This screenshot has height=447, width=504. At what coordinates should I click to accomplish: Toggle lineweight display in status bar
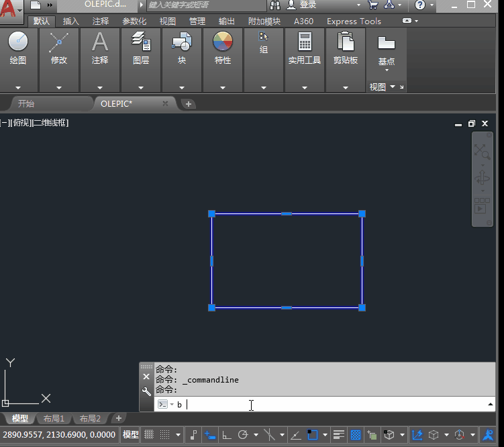(x=339, y=435)
